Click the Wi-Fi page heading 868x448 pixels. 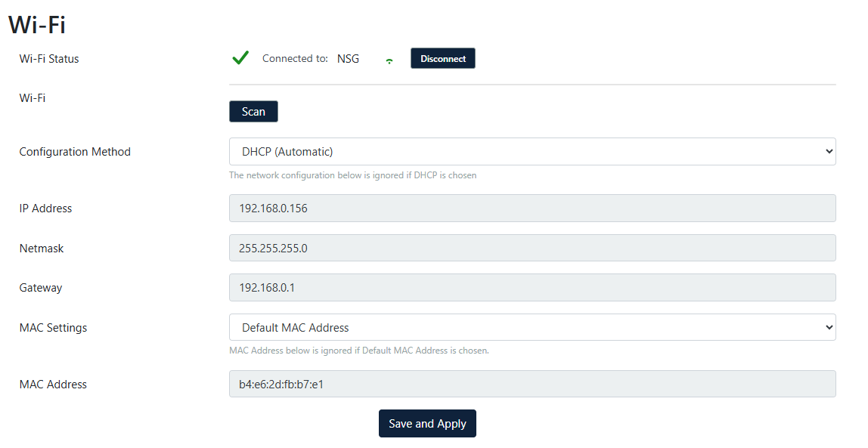coord(37,24)
